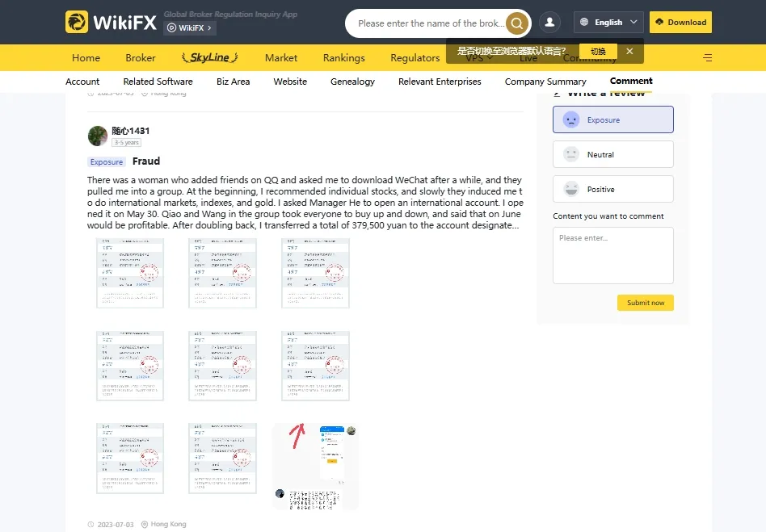This screenshot has height=532, width=766.
Task: Open second document thumbnail in top row
Action: coord(222,273)
